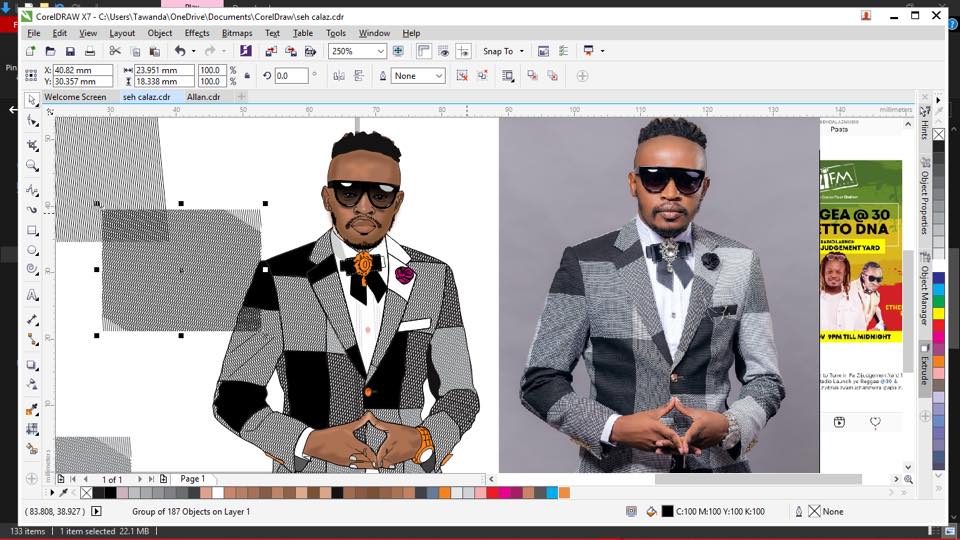
Task: Select the No Color X swatch in palette
Action: [x=86, y=493]
